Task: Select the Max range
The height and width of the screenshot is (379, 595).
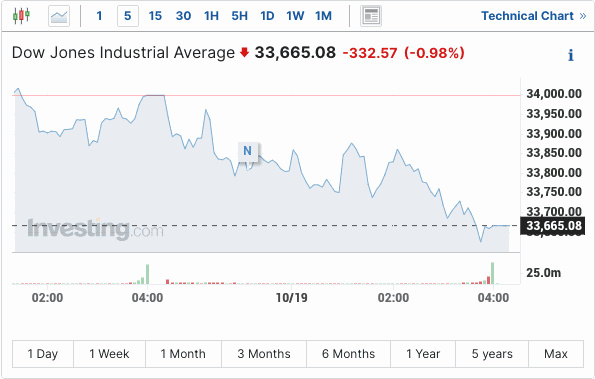Action: 556,354
